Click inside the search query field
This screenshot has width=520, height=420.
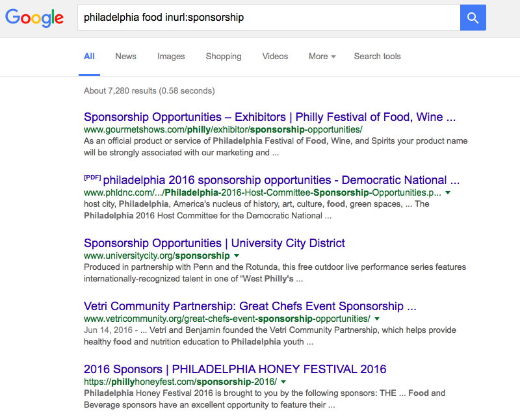(269, 18)
